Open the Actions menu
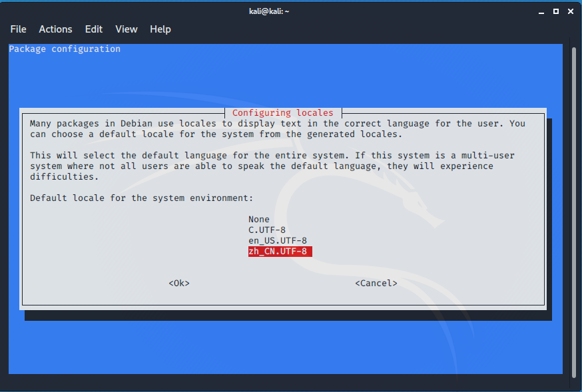This screenshot has width=582, height=392. point(55,29)
